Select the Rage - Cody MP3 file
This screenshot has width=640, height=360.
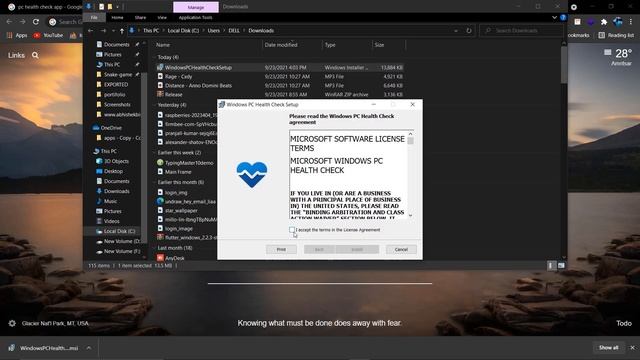(178, 76)
